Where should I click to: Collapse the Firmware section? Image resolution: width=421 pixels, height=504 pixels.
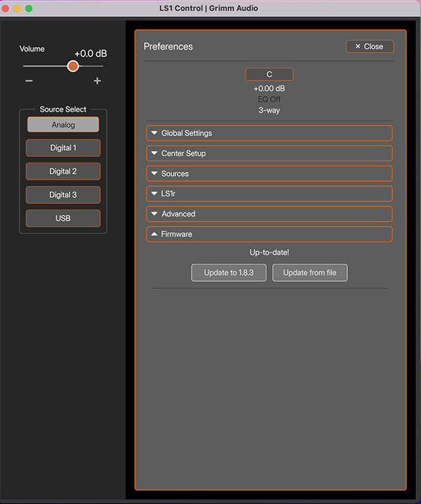[269, 234]
